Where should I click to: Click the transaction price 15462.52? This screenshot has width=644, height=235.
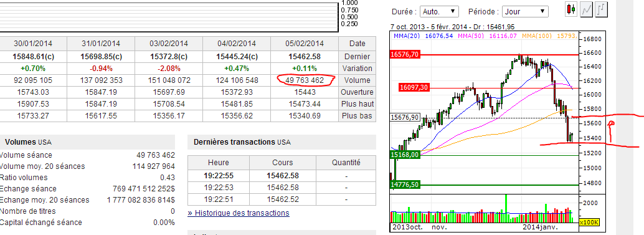[283, 199]
